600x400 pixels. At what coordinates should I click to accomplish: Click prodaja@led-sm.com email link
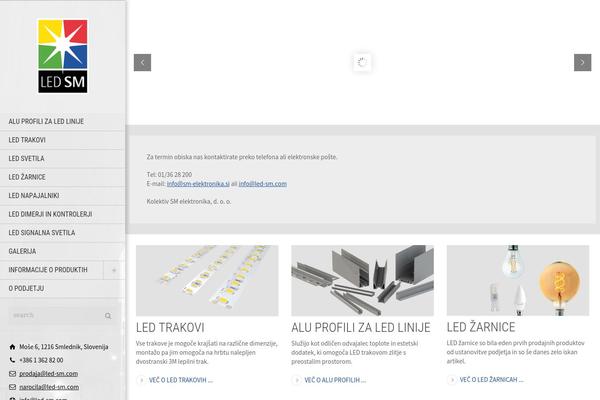pos(49,374)
